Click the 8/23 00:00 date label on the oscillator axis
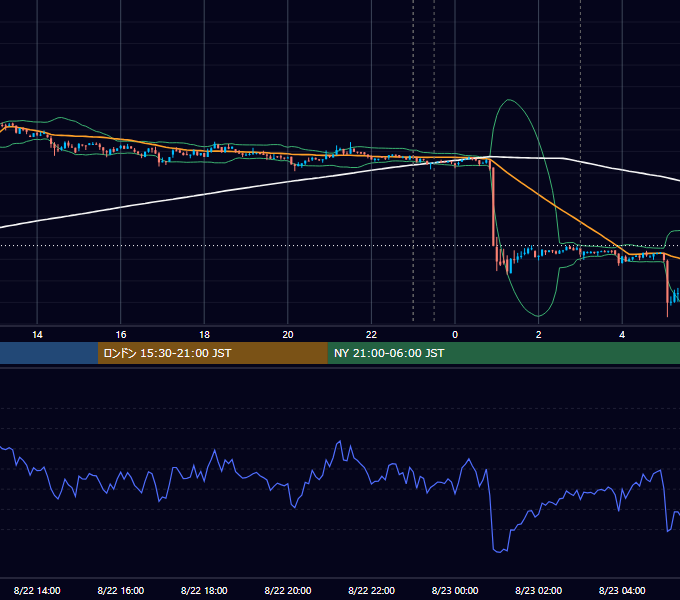 pyautogui.click(x=455, y=590)
